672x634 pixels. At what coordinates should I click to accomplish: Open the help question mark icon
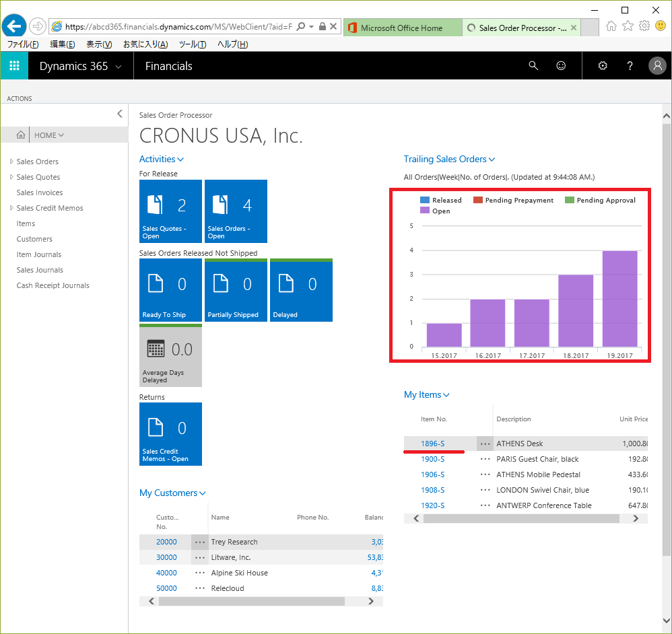coord(630,65)
